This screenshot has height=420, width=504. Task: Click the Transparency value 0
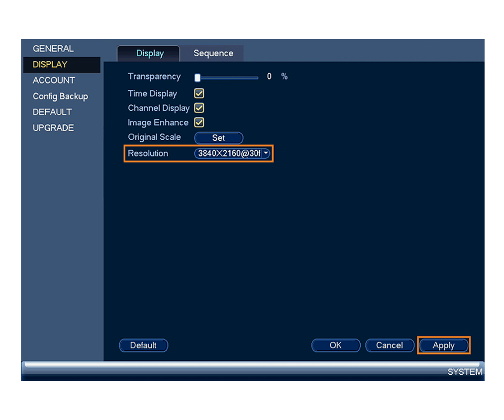click(x=269, y=77)
